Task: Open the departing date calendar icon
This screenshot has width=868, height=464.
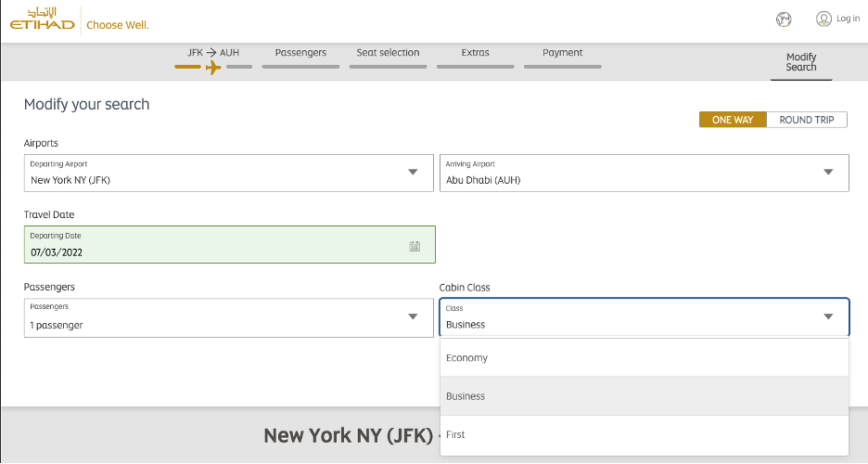Action: click(415, 247)
